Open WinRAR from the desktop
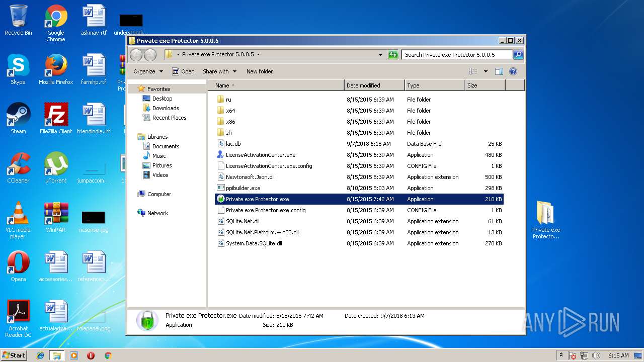Screen dimensions: 644x362 [56, 217]
